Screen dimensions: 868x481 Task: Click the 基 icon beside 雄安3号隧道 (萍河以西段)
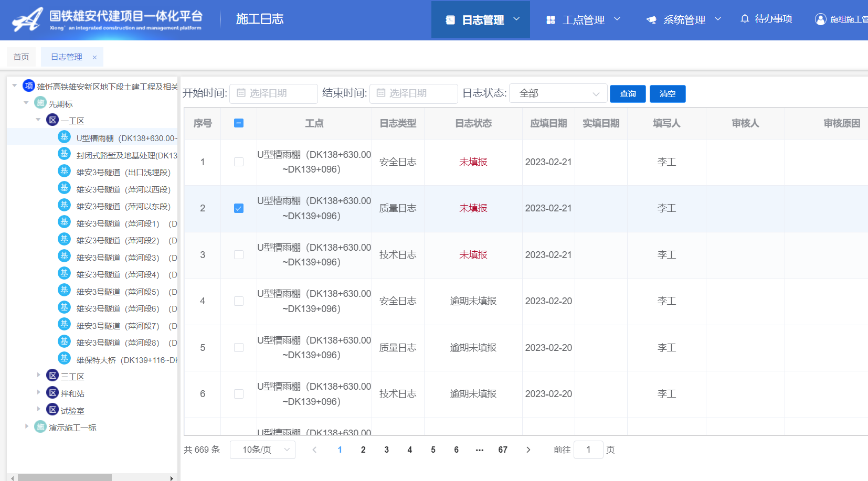coord(64,188)
